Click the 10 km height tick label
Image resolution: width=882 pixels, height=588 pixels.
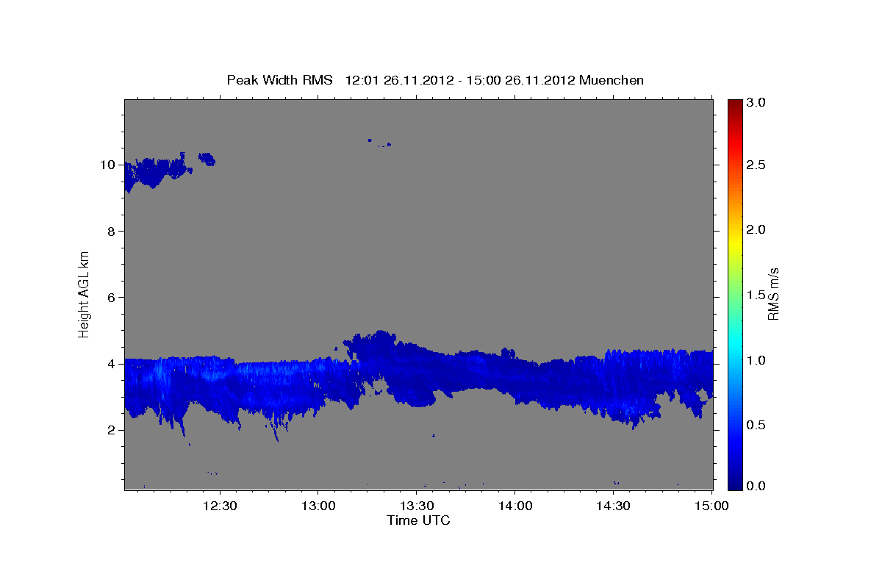(108, 165)
